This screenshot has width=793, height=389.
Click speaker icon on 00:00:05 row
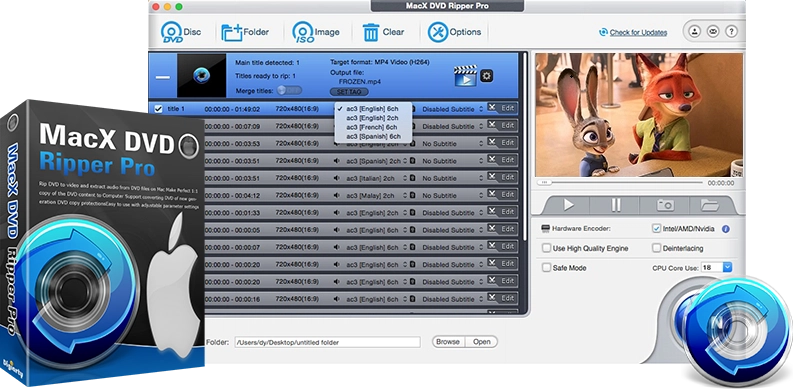tap(336, 230)
